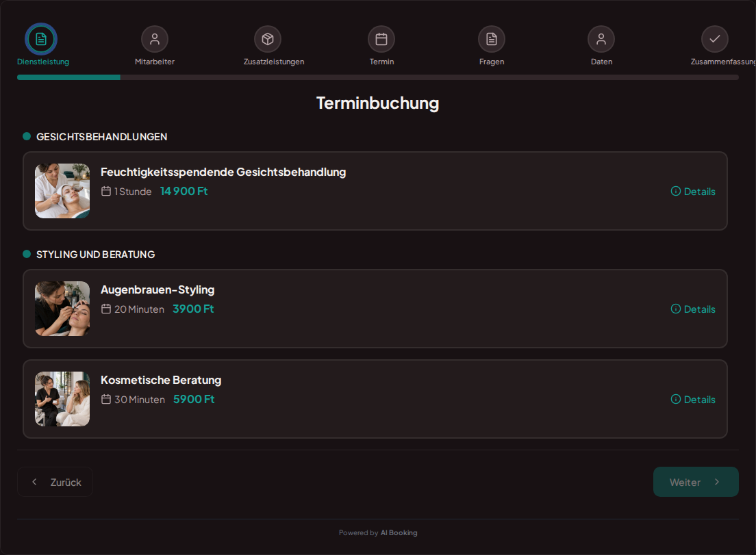Click the STYLING UND BERATUNG category heading
The height and width of the screenshot is (555, 756).
[95, 255]
